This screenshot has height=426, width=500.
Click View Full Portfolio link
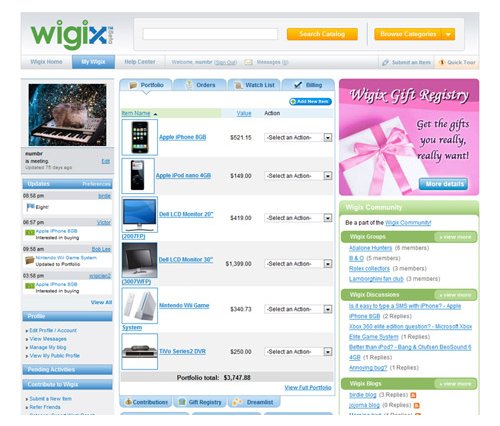coord(308,387)
